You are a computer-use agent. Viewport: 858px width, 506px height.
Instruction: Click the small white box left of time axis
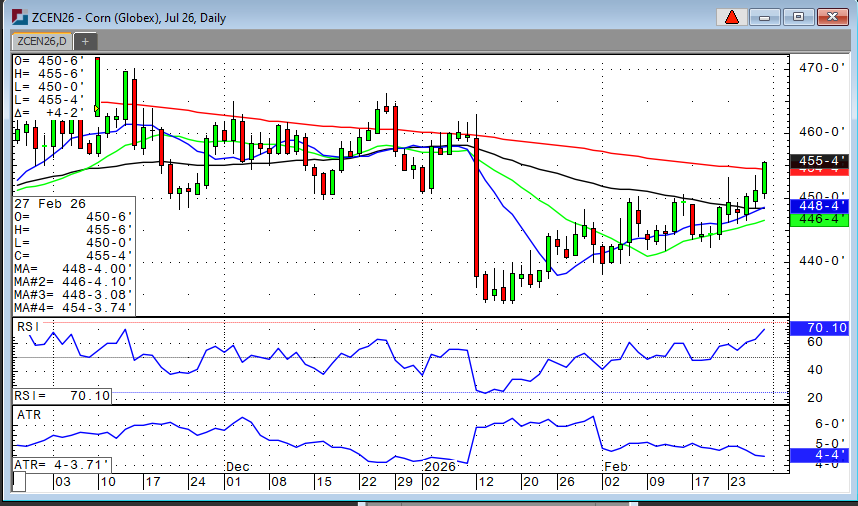[x=19, y=482]
